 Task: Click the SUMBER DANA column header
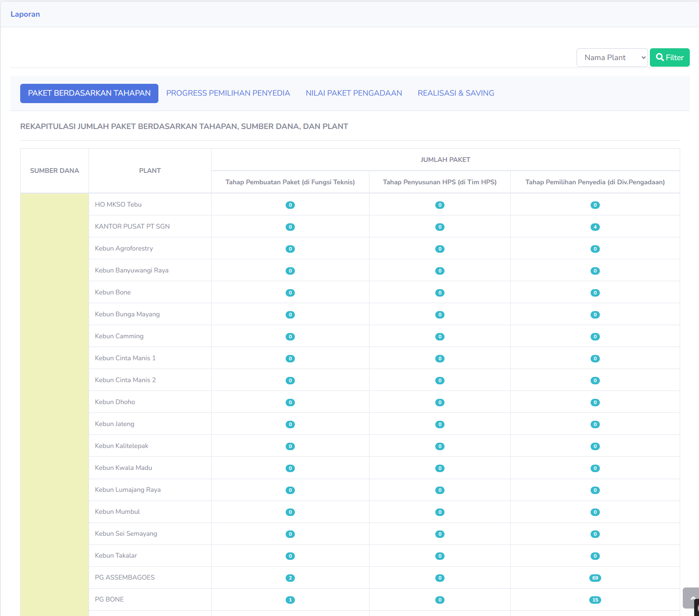(x=54, y=171)
